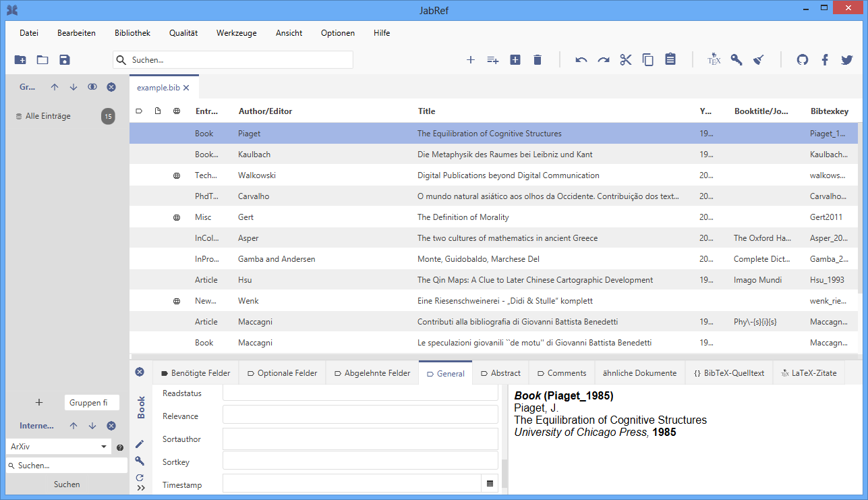
Task: Open the LaTeX-Zitate tab
Action: (x=809, y=372)
